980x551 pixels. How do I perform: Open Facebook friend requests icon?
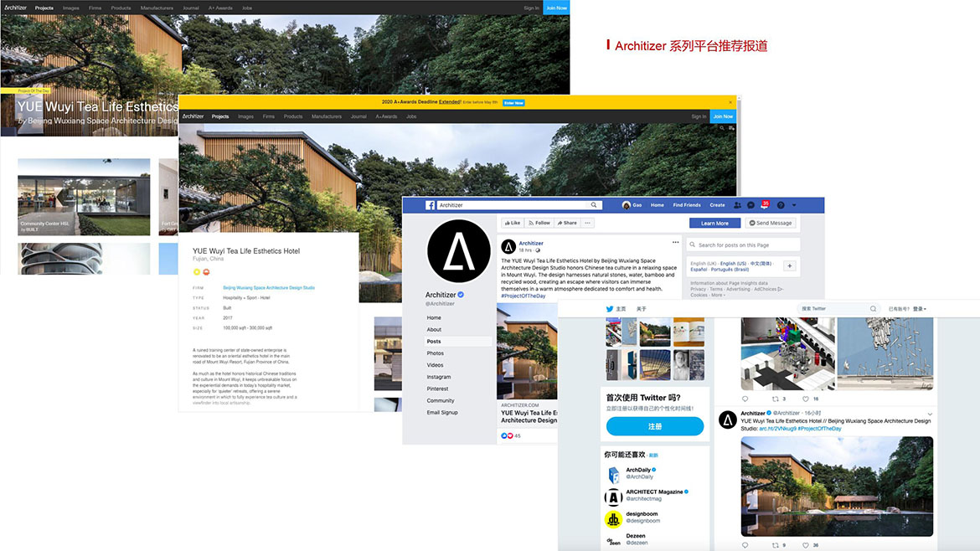click(737, 205)
